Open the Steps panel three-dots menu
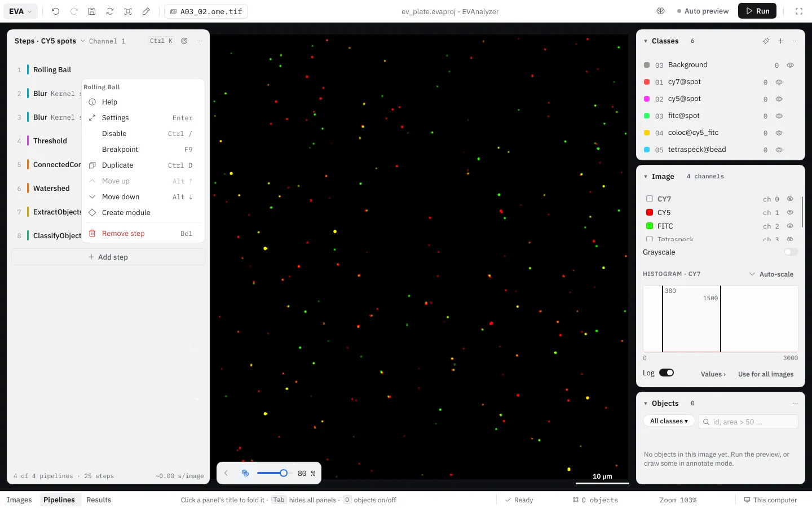Screen dimensions: 812x508 (x=200, y=41)
